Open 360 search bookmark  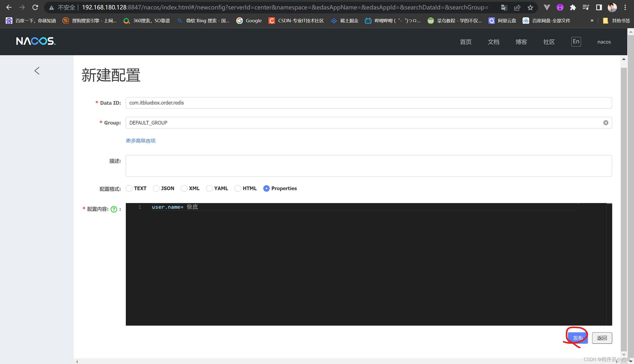tap(147, 21)
